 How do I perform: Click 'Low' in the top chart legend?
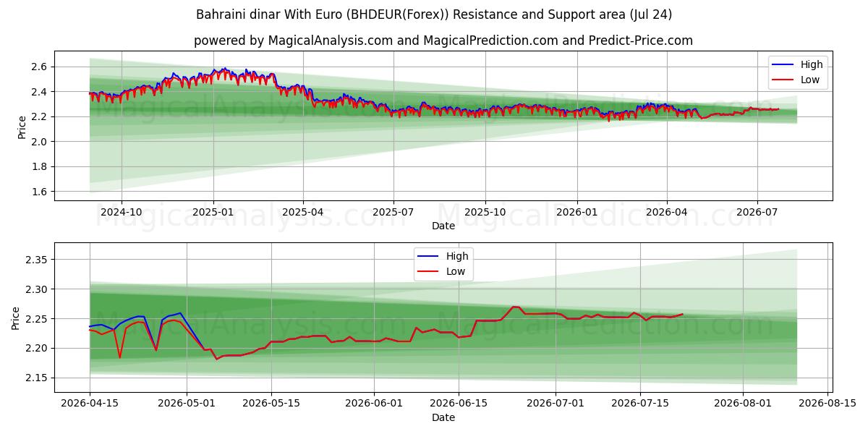pos(810,80)
